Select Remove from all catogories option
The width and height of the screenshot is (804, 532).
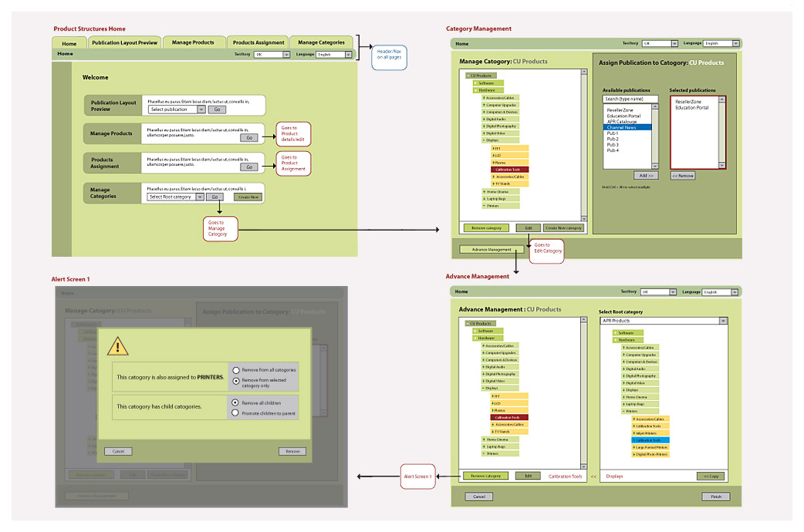click(x=236, y=370)
